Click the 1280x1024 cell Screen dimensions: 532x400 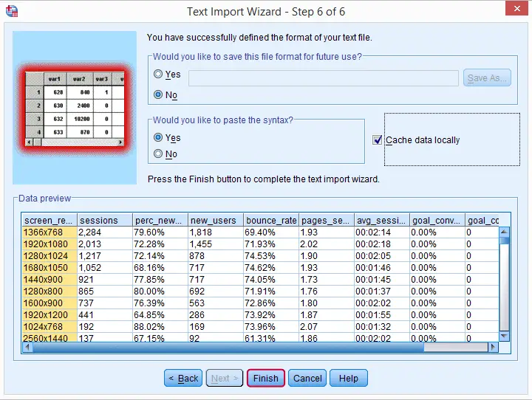coord(50,256)
